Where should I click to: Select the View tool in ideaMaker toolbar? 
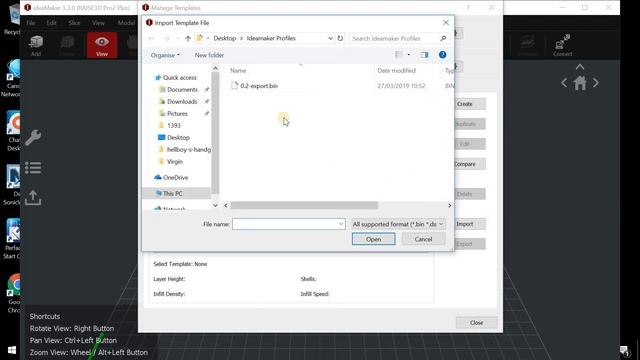coord(102,45)
